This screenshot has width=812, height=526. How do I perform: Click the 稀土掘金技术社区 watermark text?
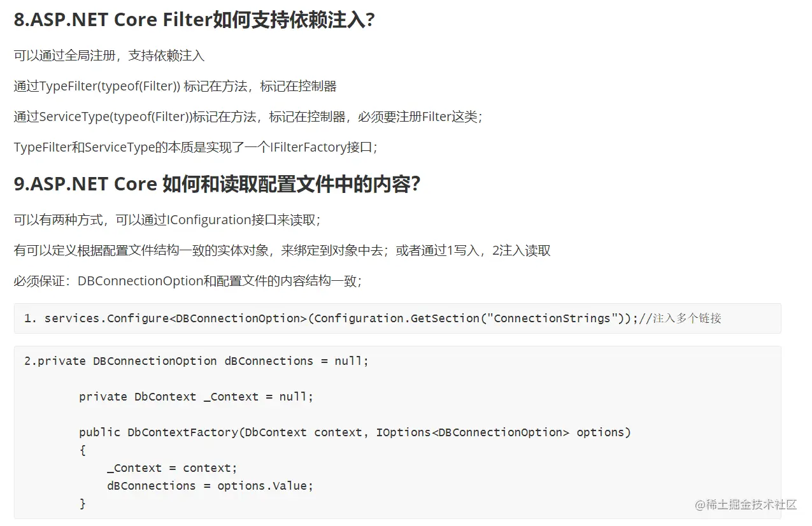[x=746, y=504]
